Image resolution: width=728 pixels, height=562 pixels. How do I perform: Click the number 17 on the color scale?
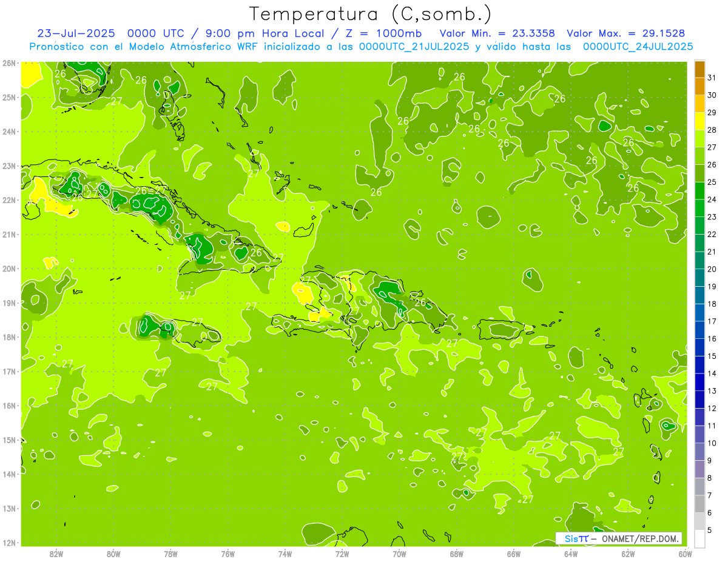pos(712,321)
